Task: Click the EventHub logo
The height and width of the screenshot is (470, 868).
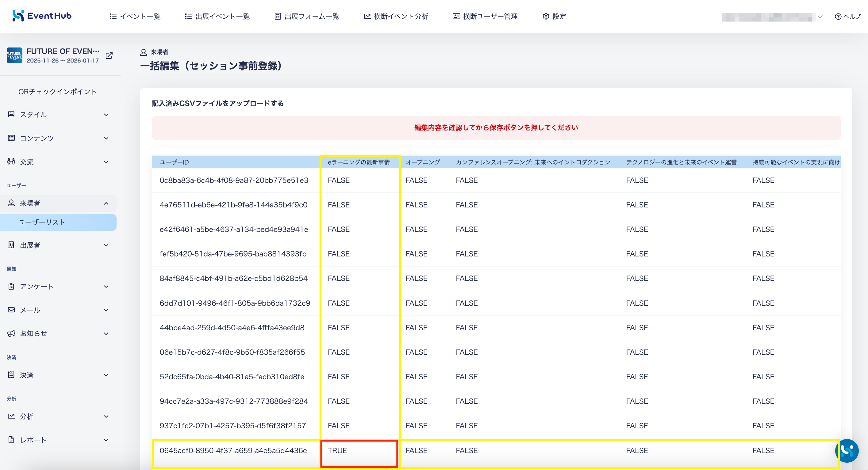Action: [x=42, y=16]
